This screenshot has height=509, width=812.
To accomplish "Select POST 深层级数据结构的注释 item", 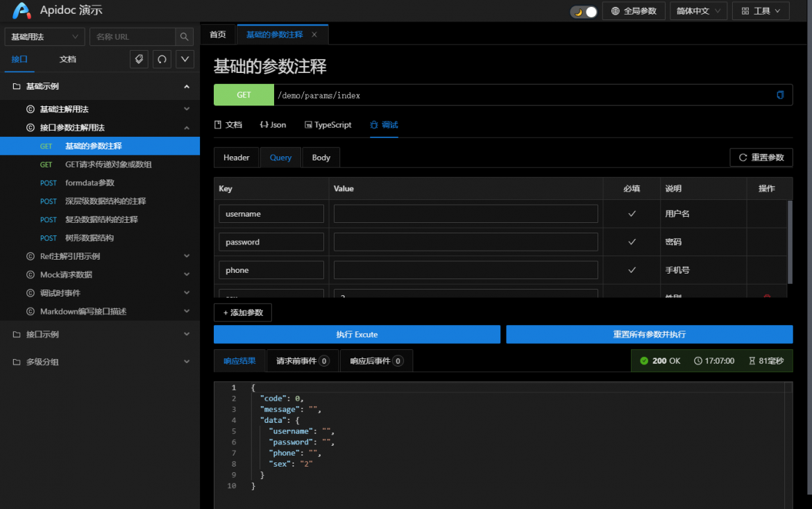I will click(x=100, y=201).
